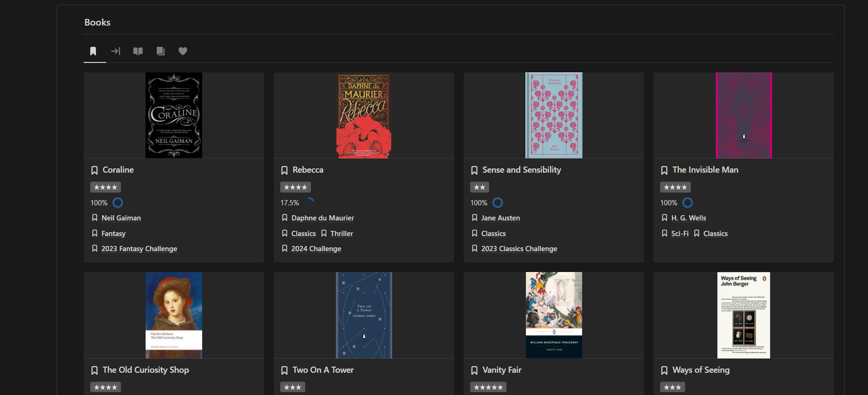
Task: Click the bookmark icon next to Jane Austen
Action: click(x=474, y=218)
